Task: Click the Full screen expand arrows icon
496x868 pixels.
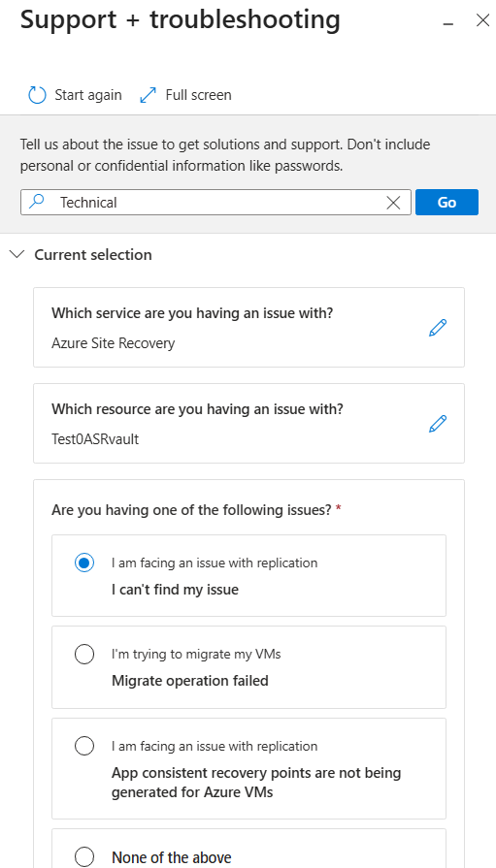Action: 148,95
